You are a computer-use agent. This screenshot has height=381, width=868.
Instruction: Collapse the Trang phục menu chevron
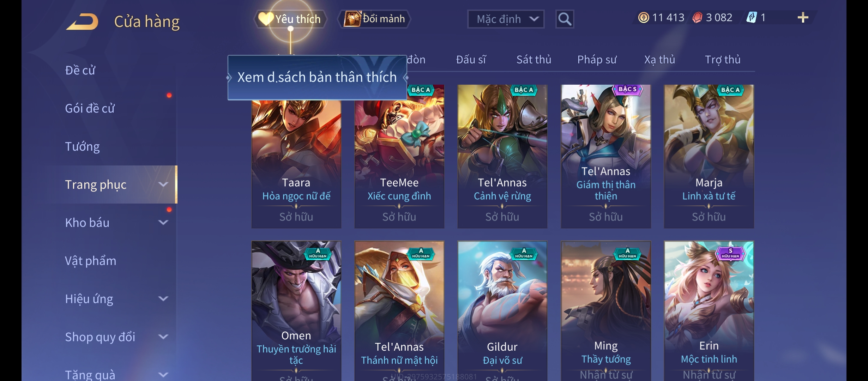point(163,185)
